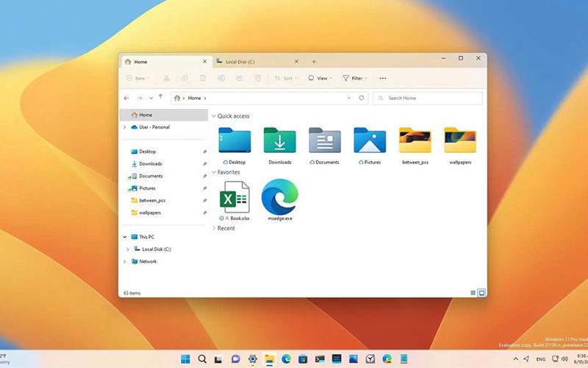Click the Rename icon in toolbar
The width and height of the screenshot is (588, 368).
[x=221, y=78]
